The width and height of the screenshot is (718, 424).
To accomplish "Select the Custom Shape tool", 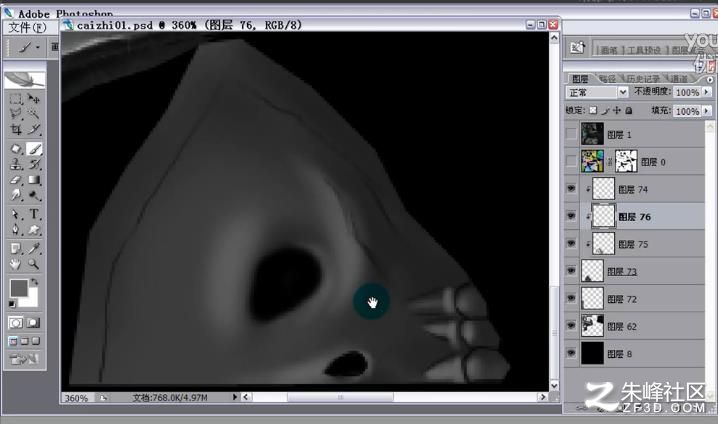I will click(34, 229).
